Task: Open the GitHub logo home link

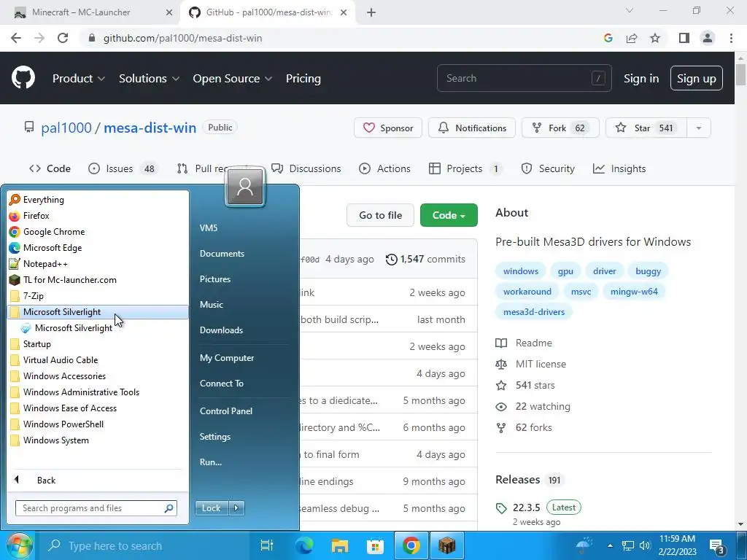Action: click(x=23, y=78)
